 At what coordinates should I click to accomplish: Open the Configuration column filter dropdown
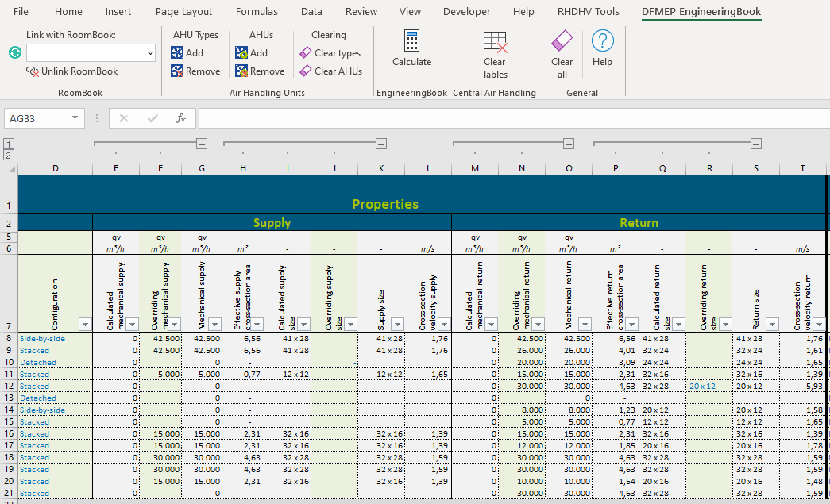pos(85,324)
